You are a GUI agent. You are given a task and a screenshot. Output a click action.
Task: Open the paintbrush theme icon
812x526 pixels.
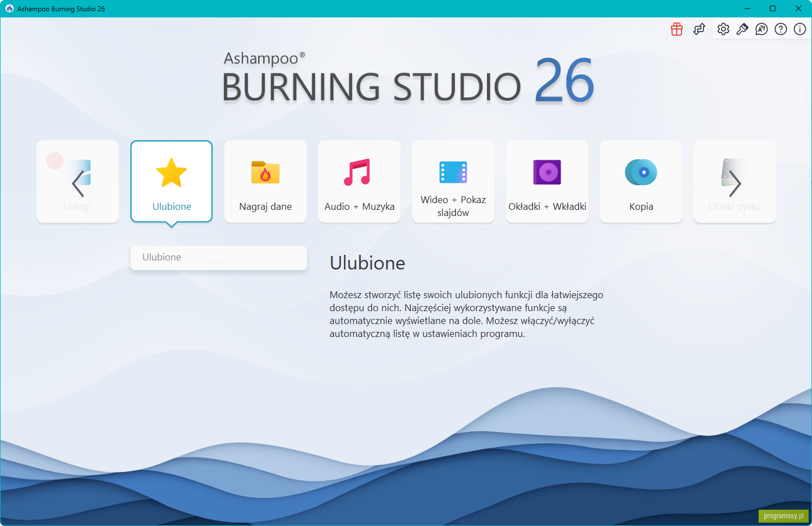[742, 29]
